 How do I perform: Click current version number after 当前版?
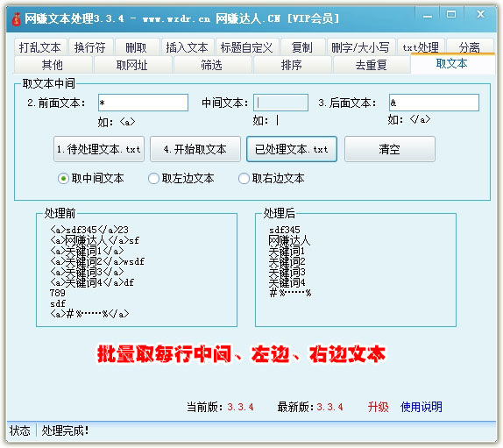[x=241, y=407]
